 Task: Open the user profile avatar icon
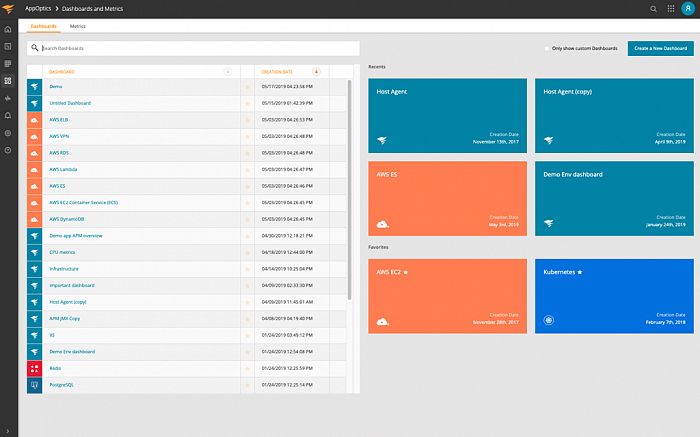[x=688, y=8]
